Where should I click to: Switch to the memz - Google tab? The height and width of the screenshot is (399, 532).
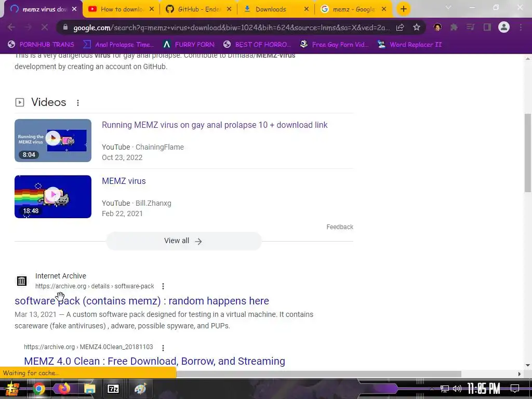(353, 9)
